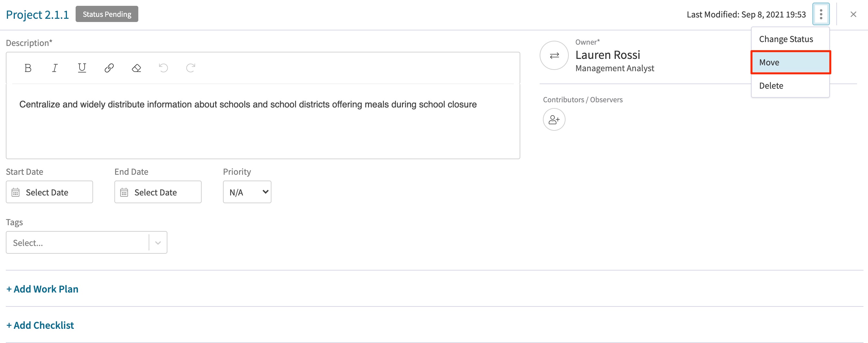Screen dimensions: 868x343
Task: Swap the project owner using arrows icon
Action: pyautogui.click(x=554, y=55)
